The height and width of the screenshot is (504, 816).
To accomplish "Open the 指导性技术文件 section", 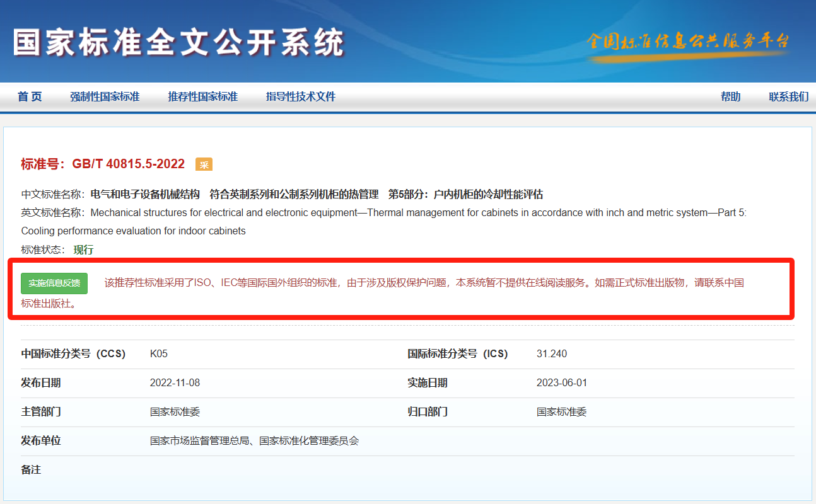I will (x=301, y=96).
